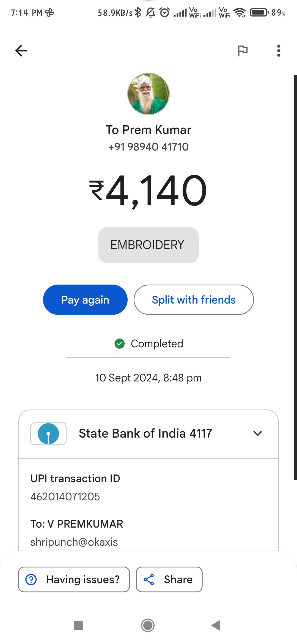Image resolution: width=297 pixels, height=644 pixels.
Task: Tap the Android recent apps square
Action: click(78, 625)
